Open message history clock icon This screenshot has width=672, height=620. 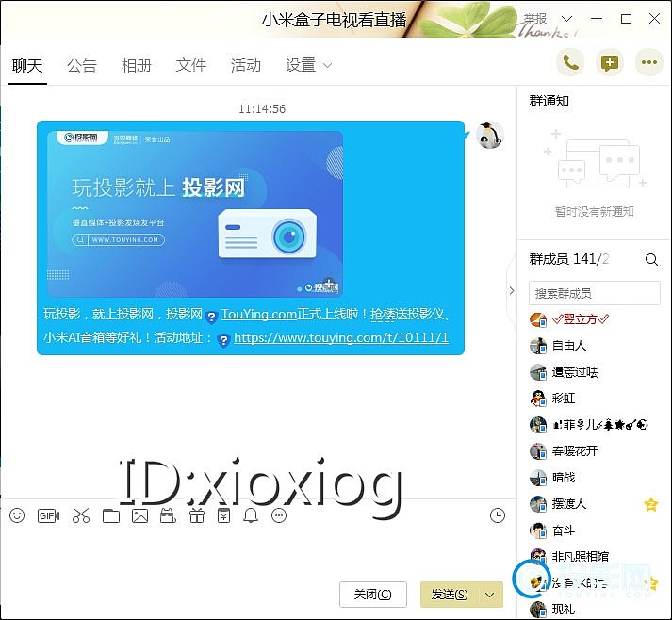(497, 515)
